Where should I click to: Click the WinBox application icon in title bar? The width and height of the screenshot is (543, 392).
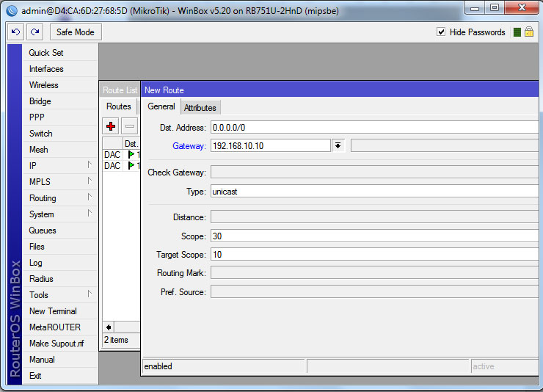(x=11, y=10)
